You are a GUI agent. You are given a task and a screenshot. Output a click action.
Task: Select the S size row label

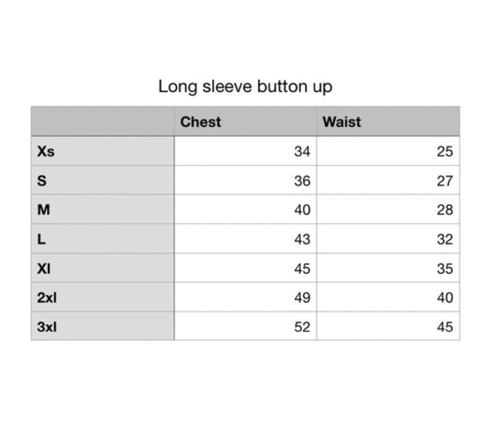[42, 181]
